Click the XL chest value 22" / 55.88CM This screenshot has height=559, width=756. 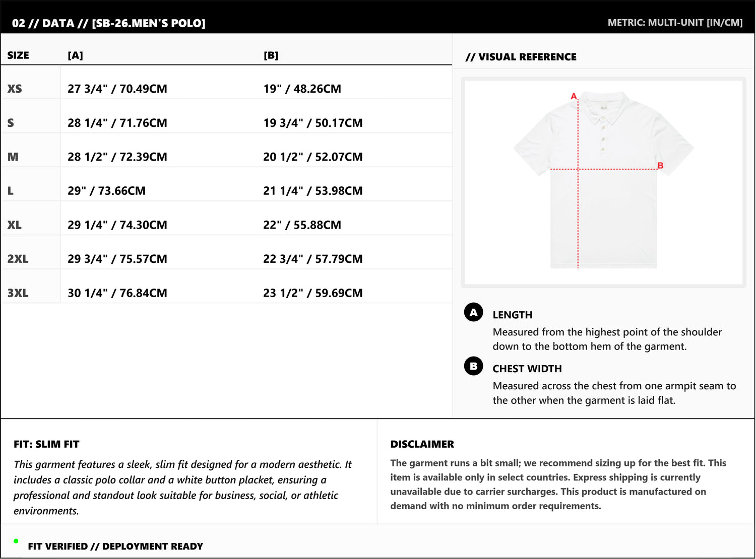302,225
